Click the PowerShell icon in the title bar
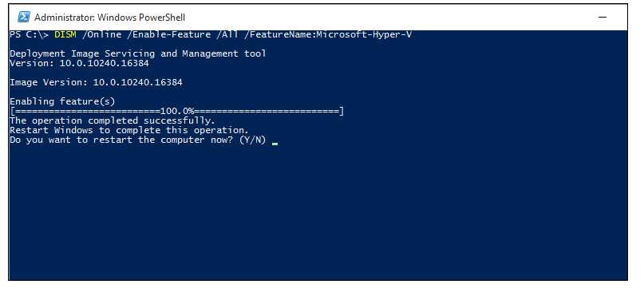This screenshot has height=288, width=644. pyautogui.click(x=23, y=18)
